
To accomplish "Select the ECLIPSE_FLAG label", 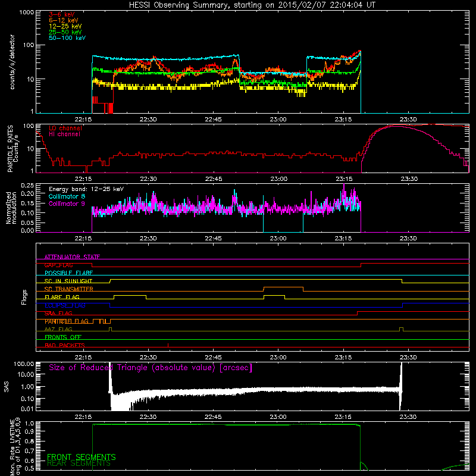I will (x=65, y=305).
